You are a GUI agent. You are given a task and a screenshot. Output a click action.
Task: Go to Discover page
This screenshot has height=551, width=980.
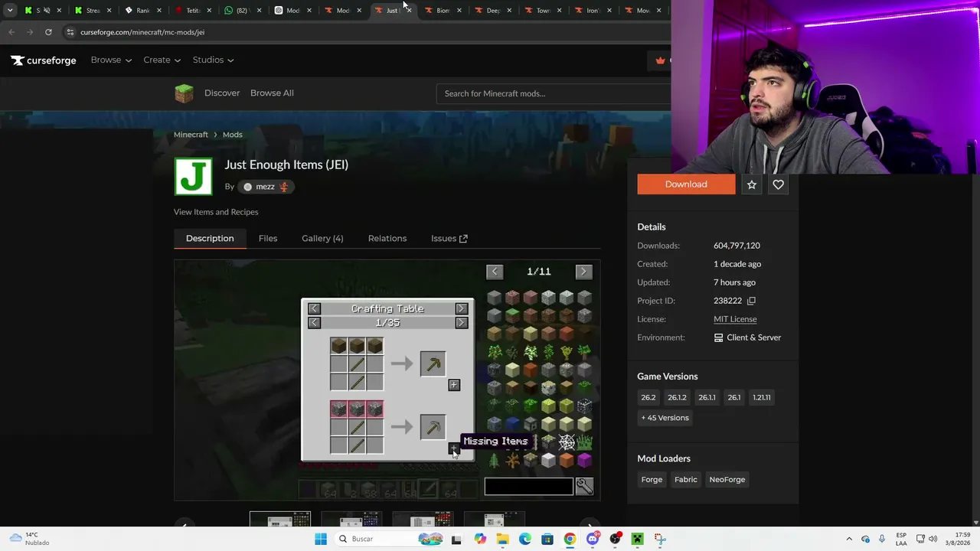(222, 93)
